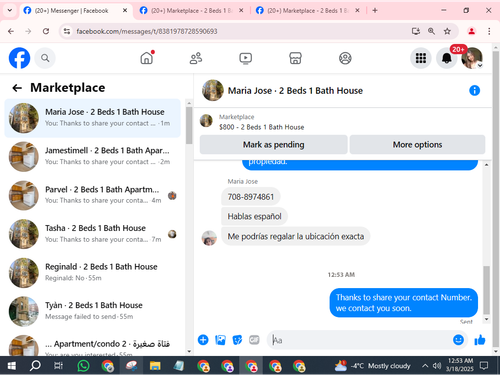Click More options button
Screen dimensions: 500x375
pos(417,145)
